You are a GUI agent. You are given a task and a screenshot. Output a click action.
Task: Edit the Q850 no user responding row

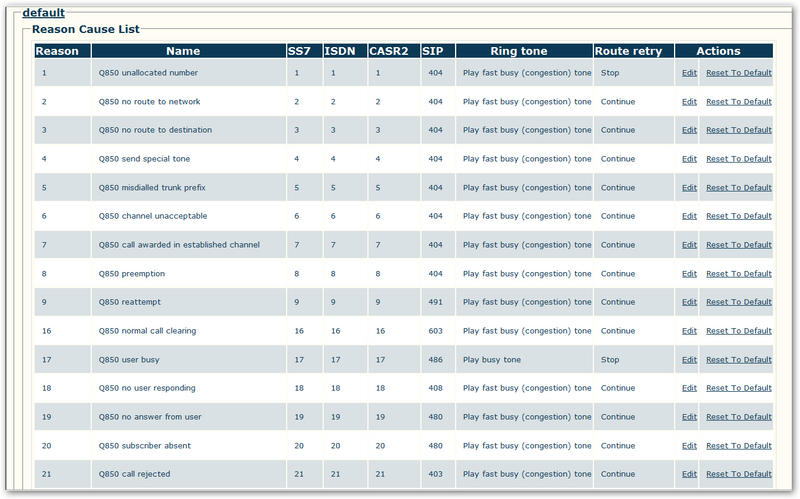(689, 388)
